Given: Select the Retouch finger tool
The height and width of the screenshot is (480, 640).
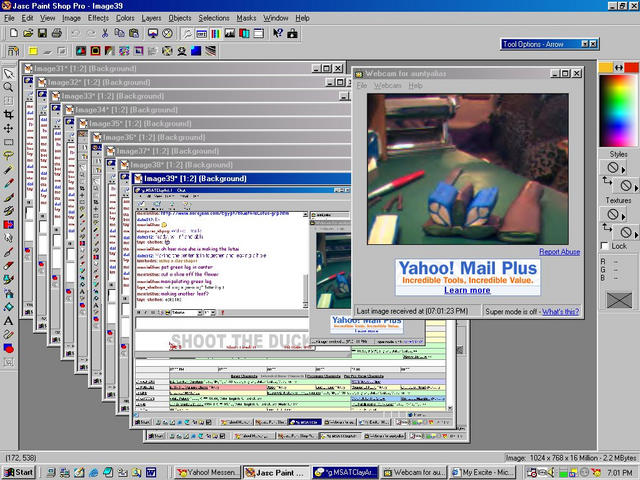Looking at the screenshot, I should [8, 238].
